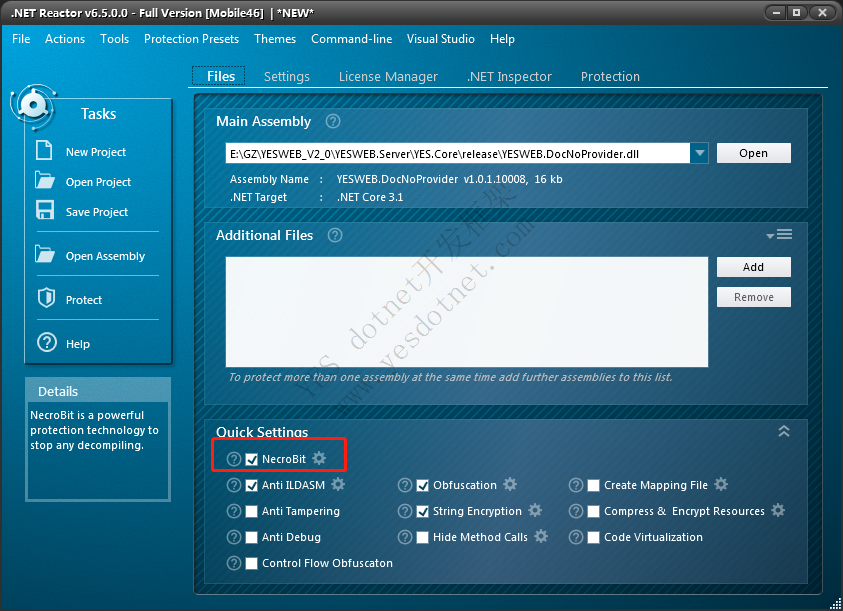The width and height of the screenshot is (843, 611).
Task: Click the New Project document icon
Action: coord(44,150)
